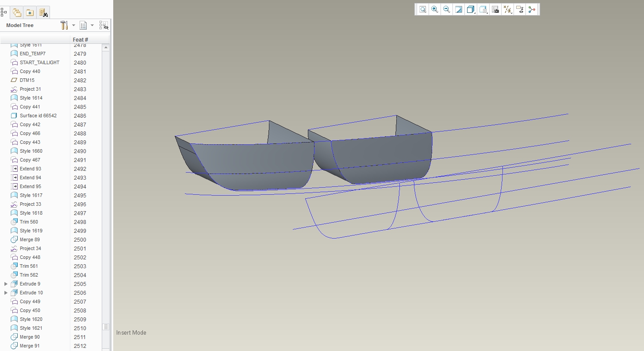Select the Copy 441 feature
The image size is (644, 351).
(x=30, y=107)
